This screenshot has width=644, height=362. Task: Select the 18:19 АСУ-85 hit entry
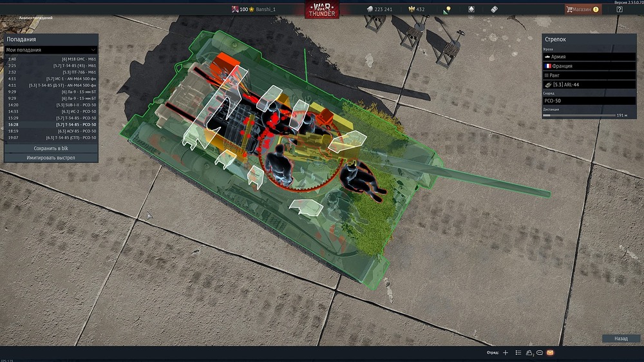tap(51, 131)
